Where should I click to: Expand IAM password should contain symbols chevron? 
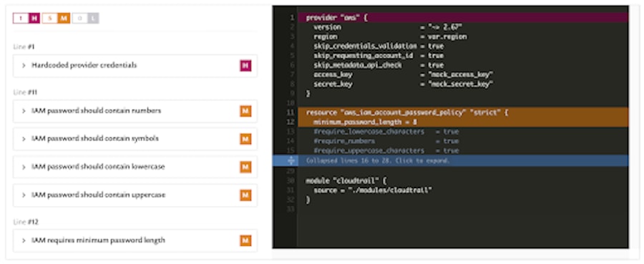24,140
